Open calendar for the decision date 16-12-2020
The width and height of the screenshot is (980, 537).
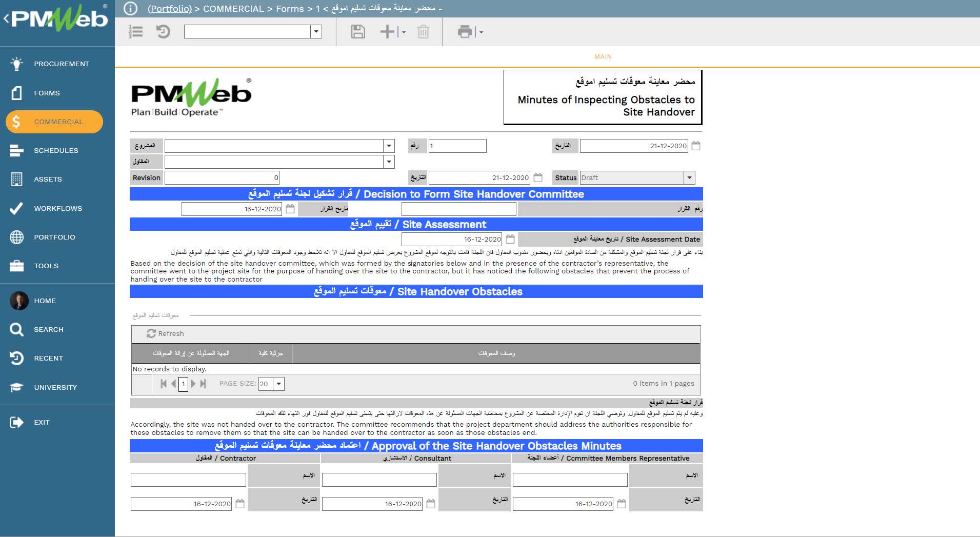tap(290, 209)
